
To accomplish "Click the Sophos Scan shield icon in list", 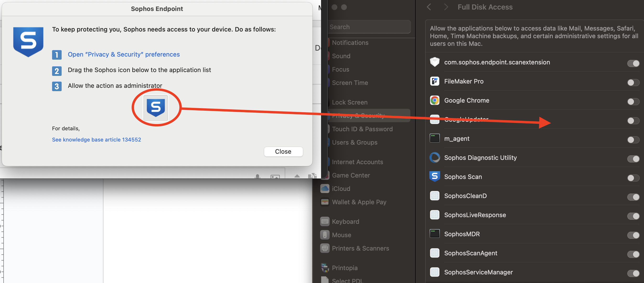I will (435, 176).
